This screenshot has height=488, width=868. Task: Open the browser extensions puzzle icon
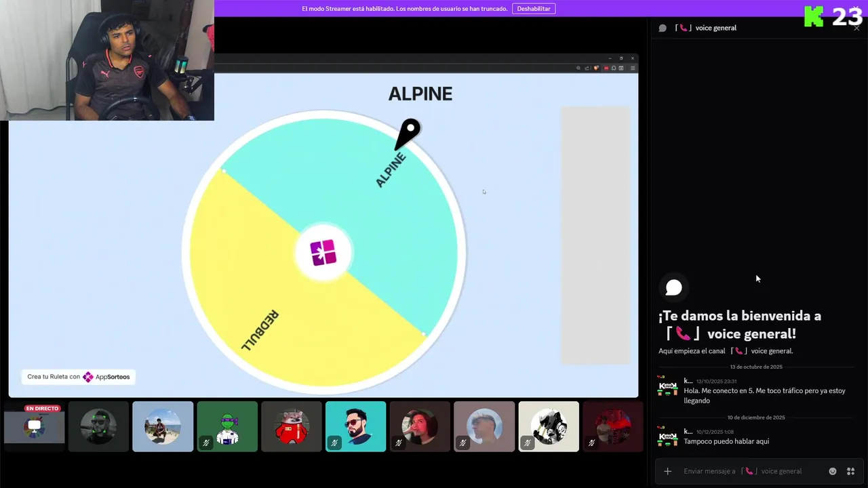(x=614, y=68)
